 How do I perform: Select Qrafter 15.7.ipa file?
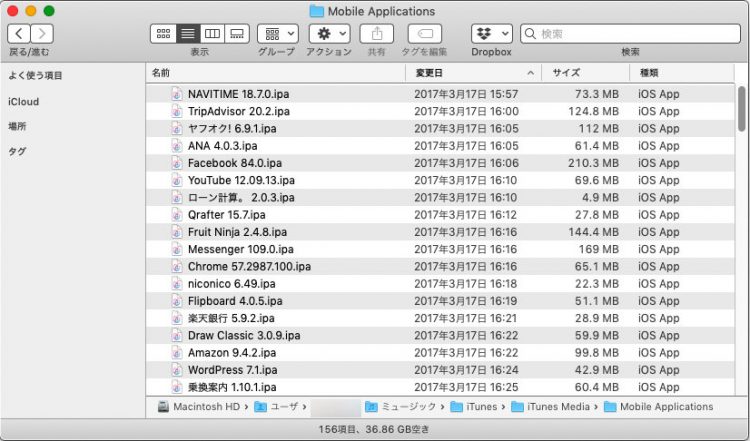coord(440,214)
